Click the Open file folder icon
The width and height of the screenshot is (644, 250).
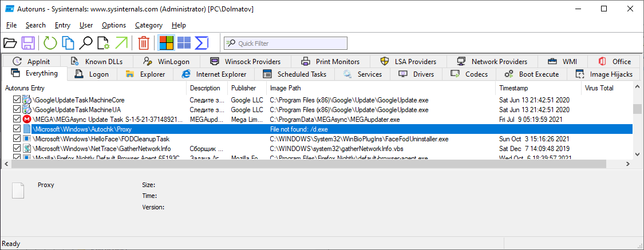click(x=10, y=43)
